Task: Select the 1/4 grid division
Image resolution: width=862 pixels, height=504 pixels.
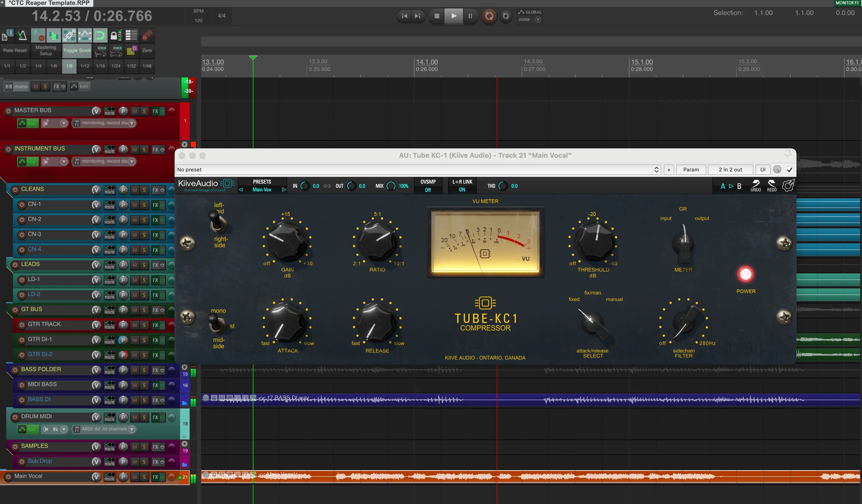Action: coord(38,66)
